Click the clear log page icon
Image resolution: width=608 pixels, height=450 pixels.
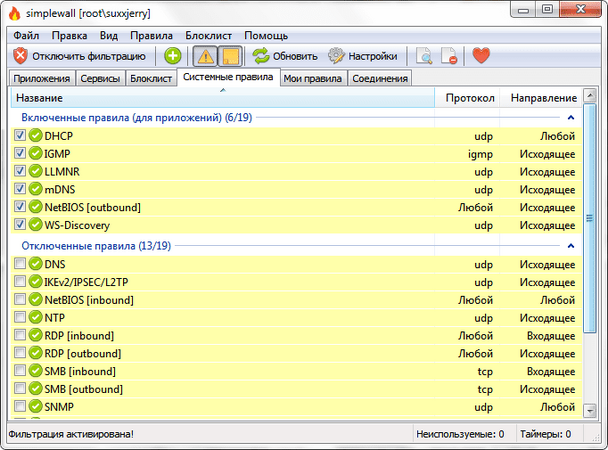451,56
